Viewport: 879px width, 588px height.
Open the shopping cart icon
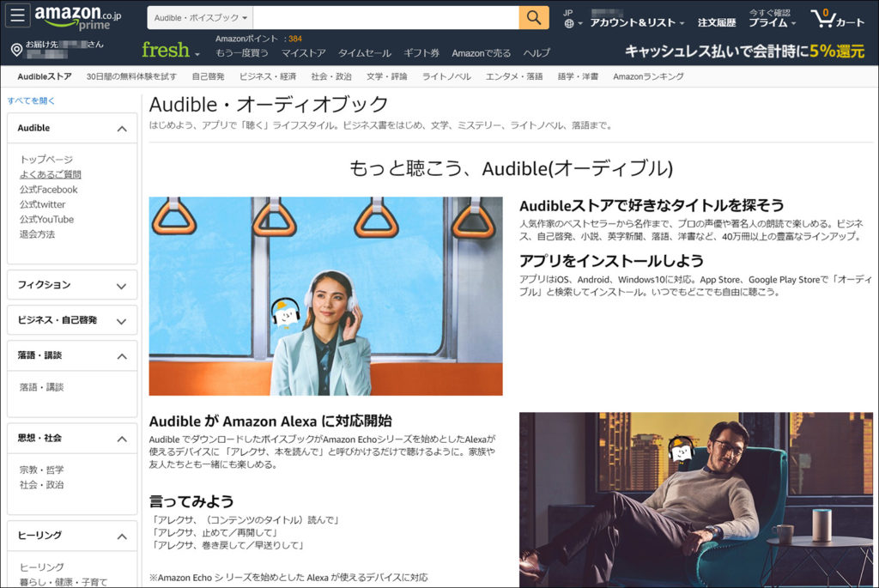point(823,18)
